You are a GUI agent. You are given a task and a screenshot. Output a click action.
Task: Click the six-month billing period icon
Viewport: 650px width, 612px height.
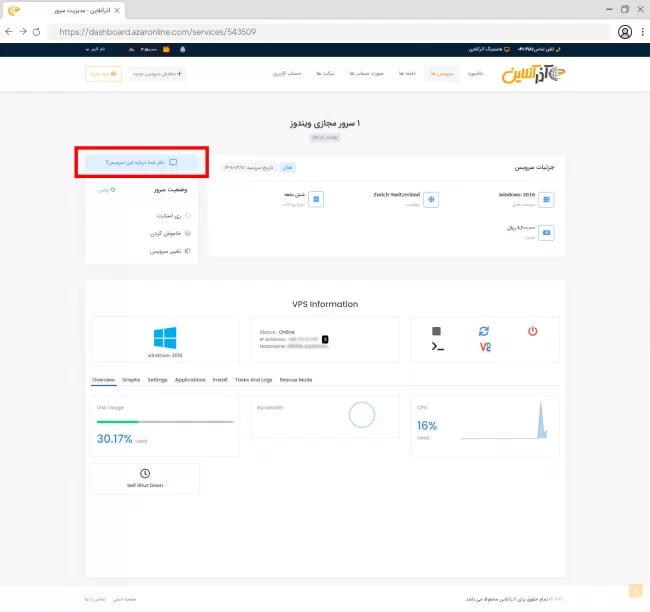(x=316, y=199)
